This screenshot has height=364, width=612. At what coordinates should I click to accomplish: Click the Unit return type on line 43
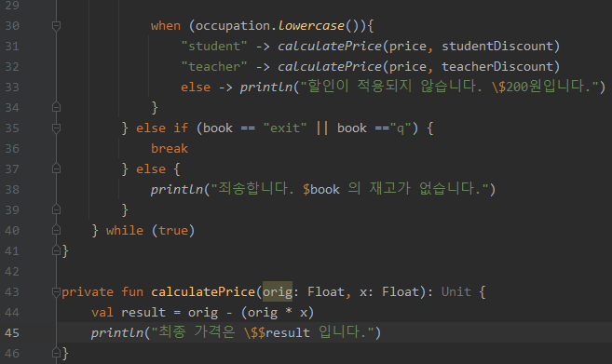(456, 291)
